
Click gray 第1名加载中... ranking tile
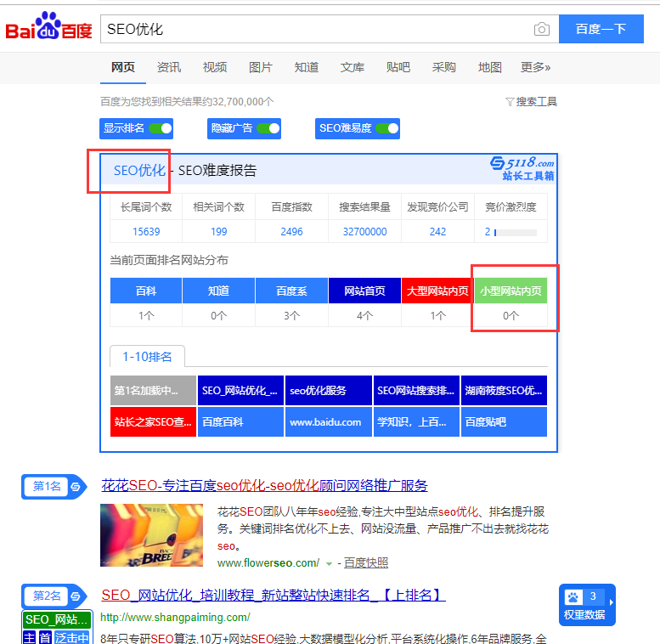153,391
